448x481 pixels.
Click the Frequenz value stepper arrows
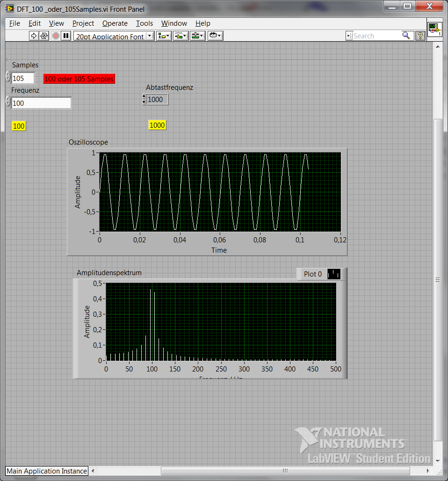(x=8, y=102)
